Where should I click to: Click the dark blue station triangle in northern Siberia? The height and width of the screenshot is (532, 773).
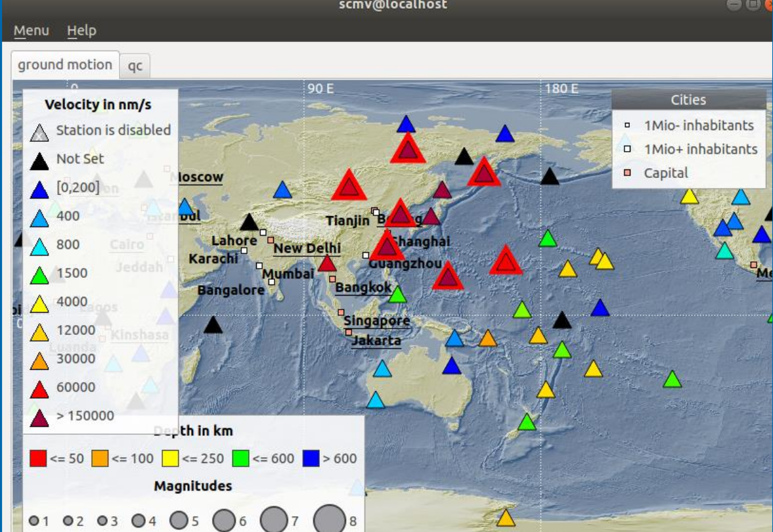407,123
